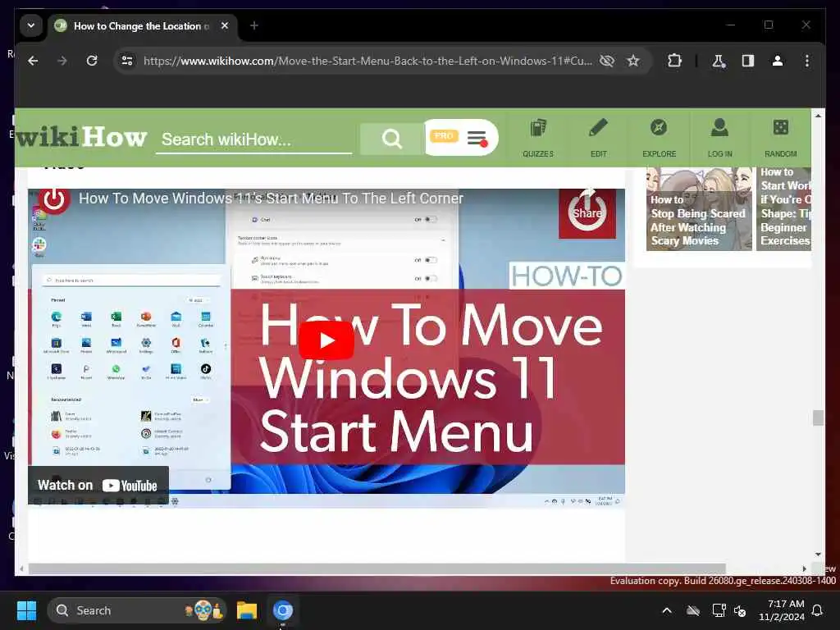Expand the tab search dropdown
The image size is (840, 630).
tap(31, 25)
